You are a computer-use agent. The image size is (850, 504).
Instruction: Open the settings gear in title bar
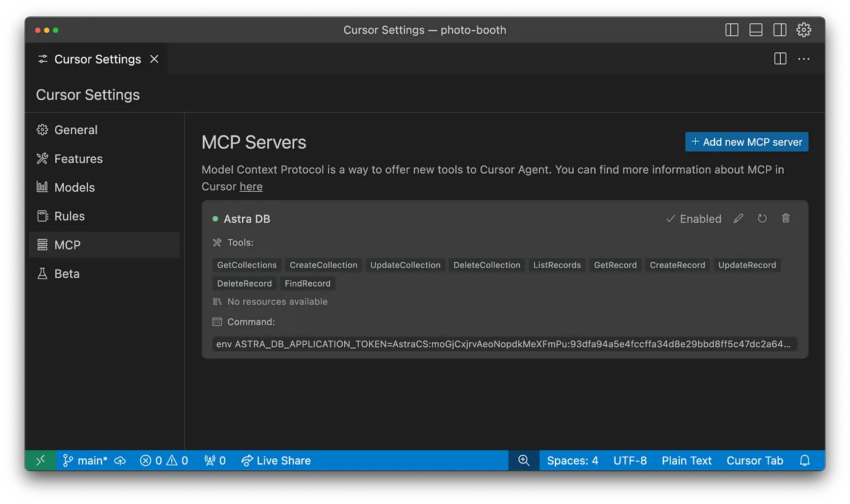(x=804, y=30)
